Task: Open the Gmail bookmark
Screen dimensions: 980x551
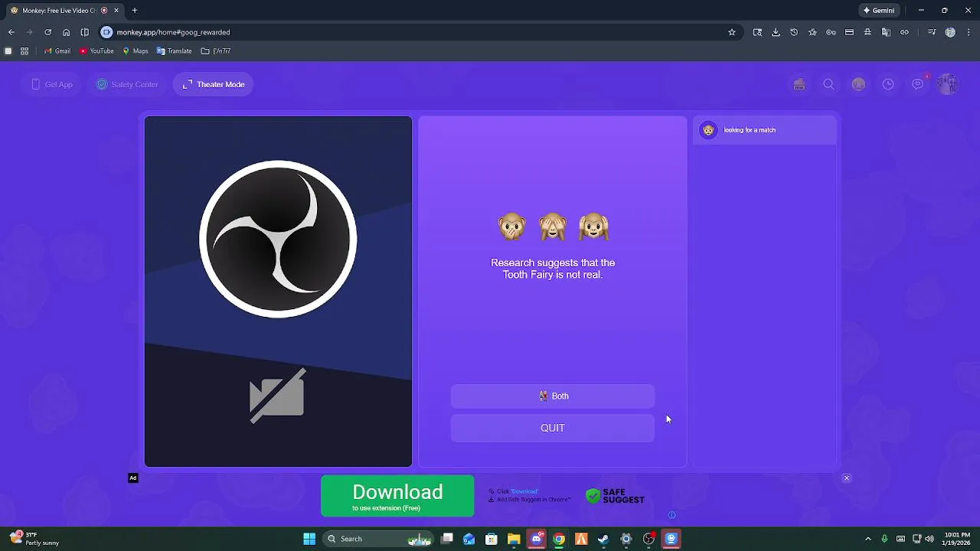Action: tap(57, 51)
